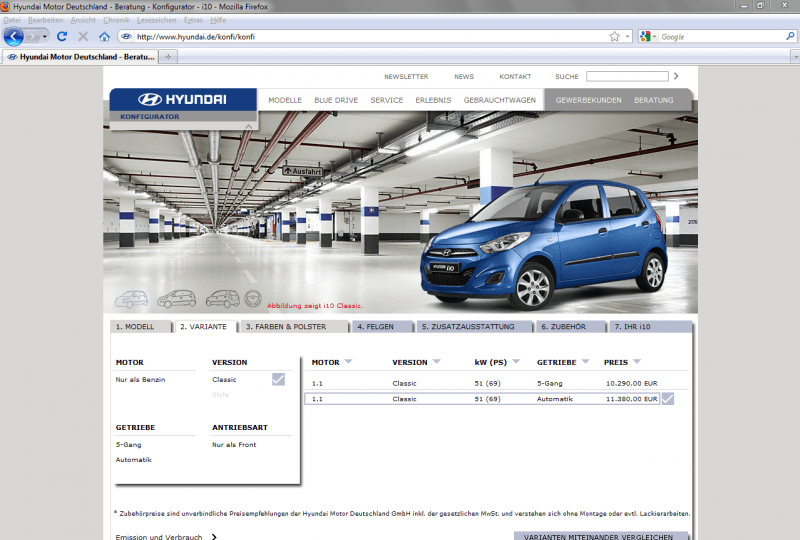The height and width of the screenshot is (540, 800).
Task: Reload the page with the refresh icon
Action: pyautogui.click(x=62, y=36)
